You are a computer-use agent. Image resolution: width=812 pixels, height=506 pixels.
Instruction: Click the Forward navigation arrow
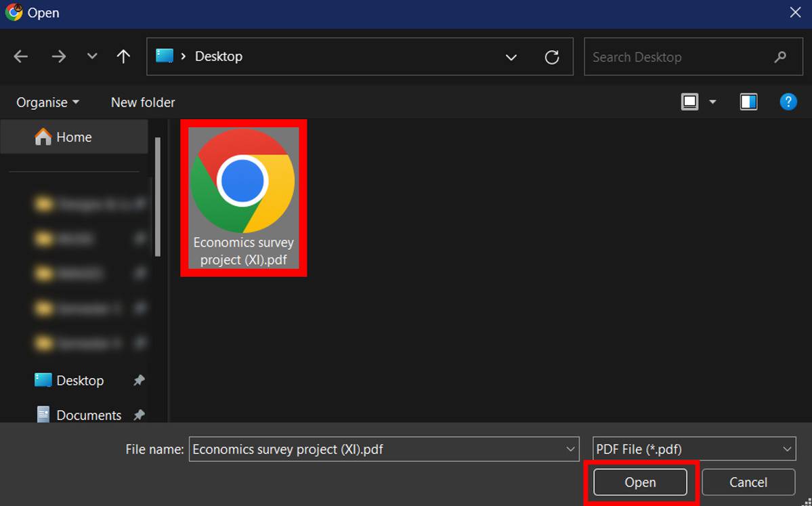click(59, 57)
